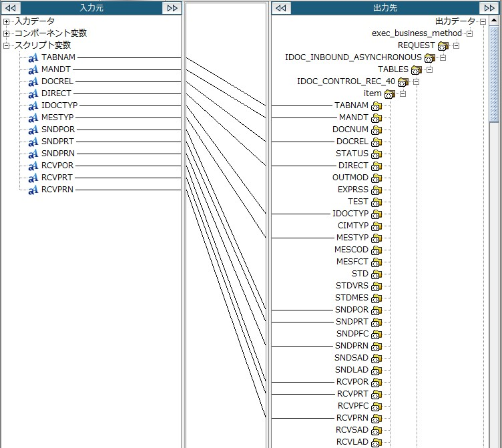This screenshot has height=448, width=502.
Task: Select the SNDLAD output element
Action: pyautogui.click(x=352, y=370)
